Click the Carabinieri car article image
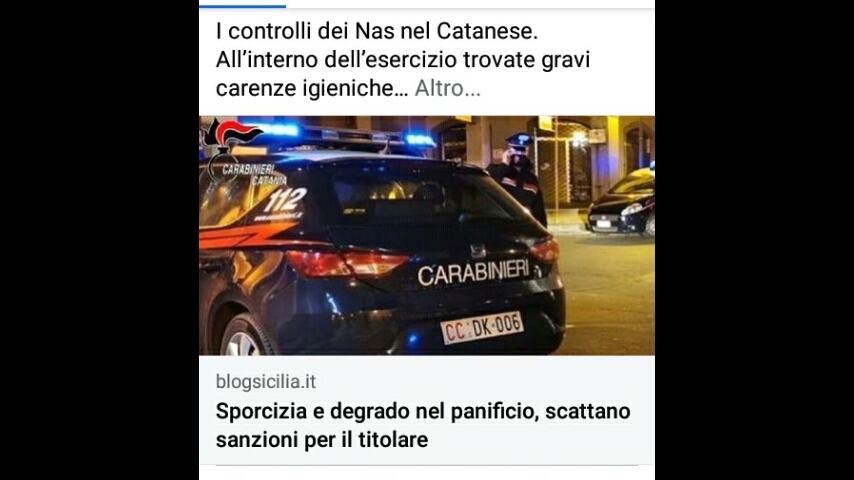Viewport: 854px width, 480px height. tap(427, 235)
